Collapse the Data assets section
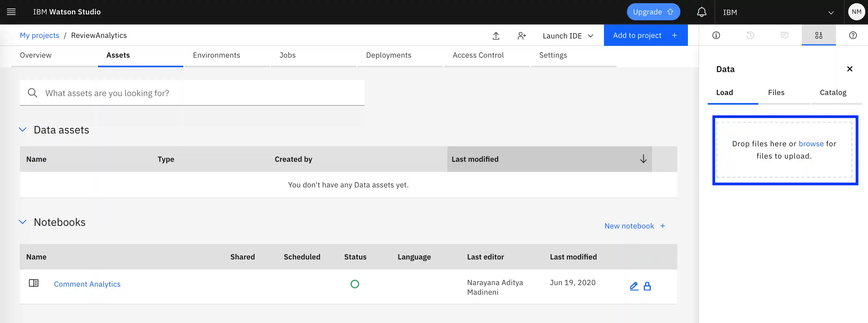 point(22,129)
